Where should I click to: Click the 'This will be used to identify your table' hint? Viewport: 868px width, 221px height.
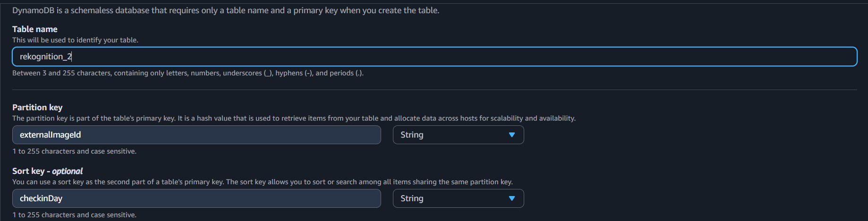coord(75,40)
